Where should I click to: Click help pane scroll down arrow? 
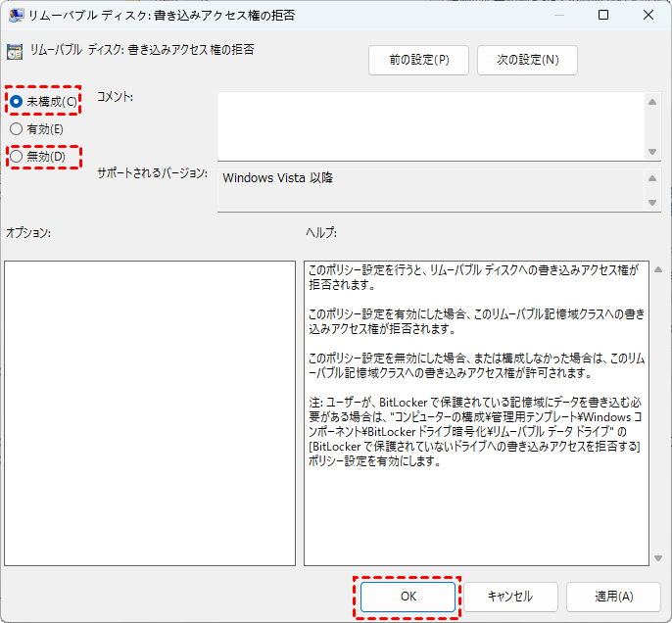(656, 557)
